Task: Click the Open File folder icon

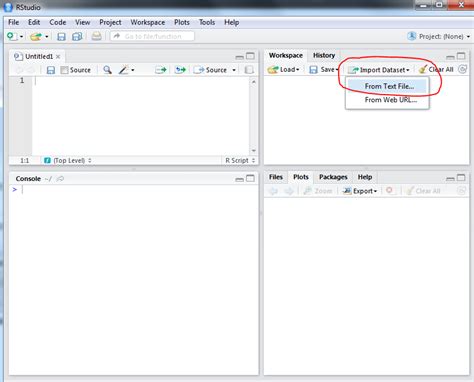Action: click(x=36, y=36)
